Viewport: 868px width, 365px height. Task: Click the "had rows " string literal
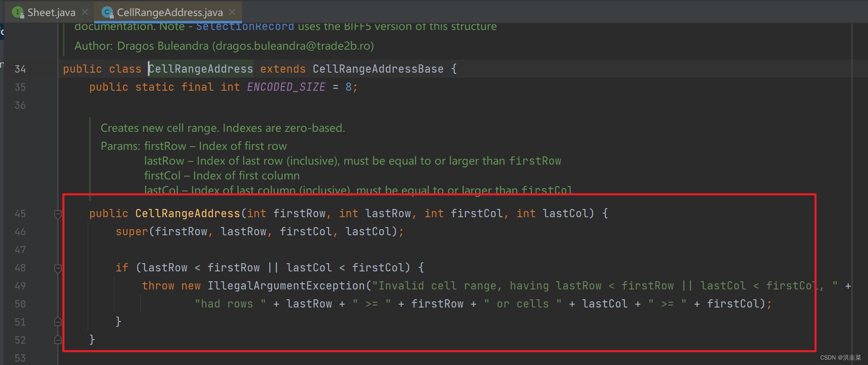pyautogui.click(x=230, y=304)
